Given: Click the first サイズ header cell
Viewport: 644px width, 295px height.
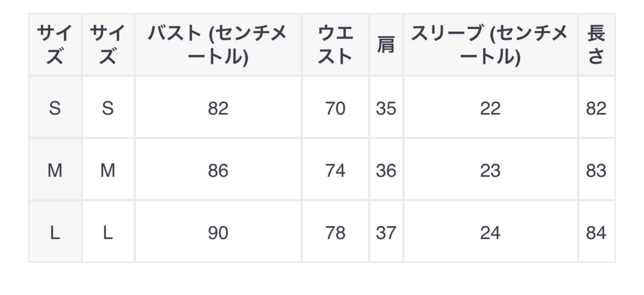Looking at the screenshot, I should pos(55,45).
